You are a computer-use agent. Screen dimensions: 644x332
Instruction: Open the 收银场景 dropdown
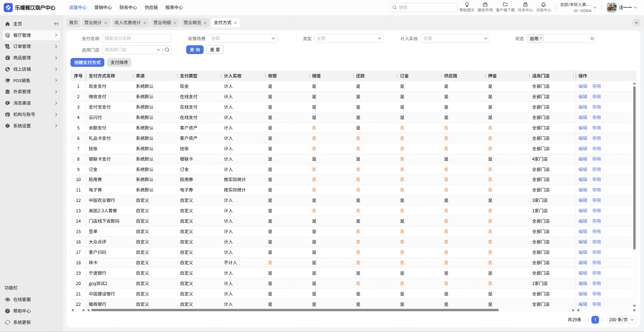(x=243, y=39)
